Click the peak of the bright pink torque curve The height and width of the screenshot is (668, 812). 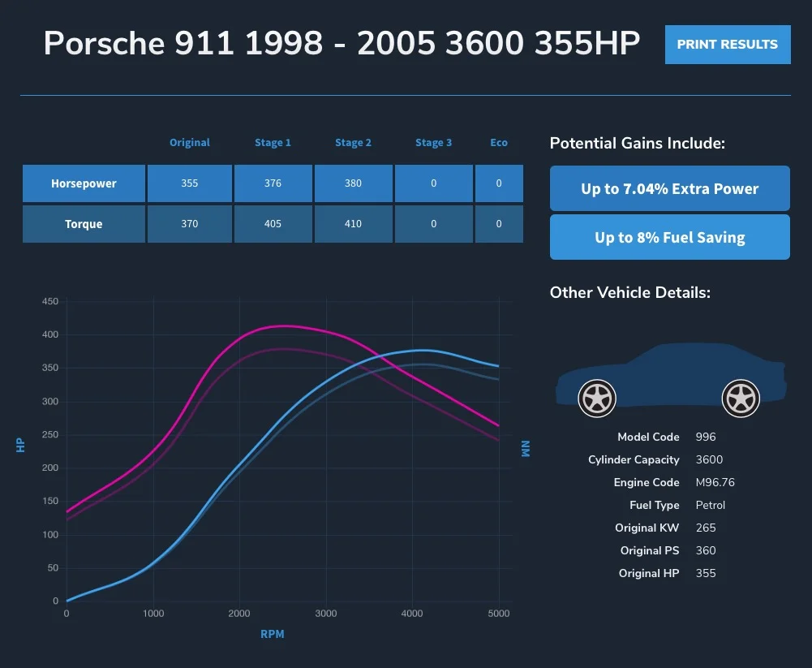(x=283, y=326)
